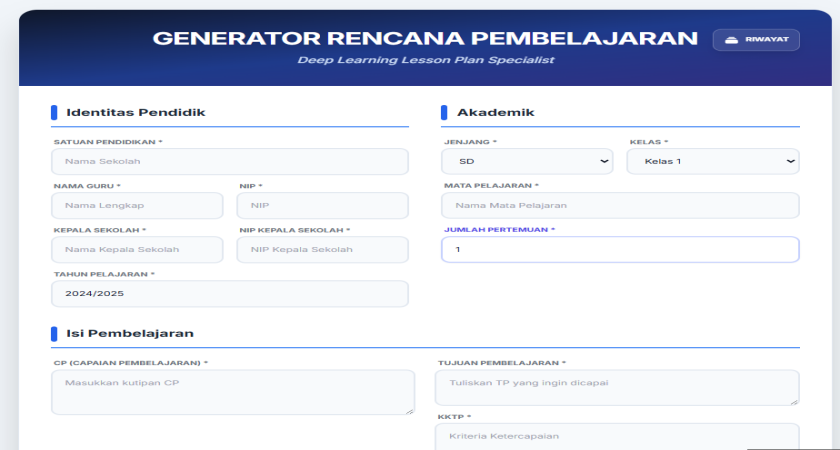The image size is (840, 450).
Task: Click the Tahun Pelajaran 2024/2025 field
Action: tap(230, 293)
